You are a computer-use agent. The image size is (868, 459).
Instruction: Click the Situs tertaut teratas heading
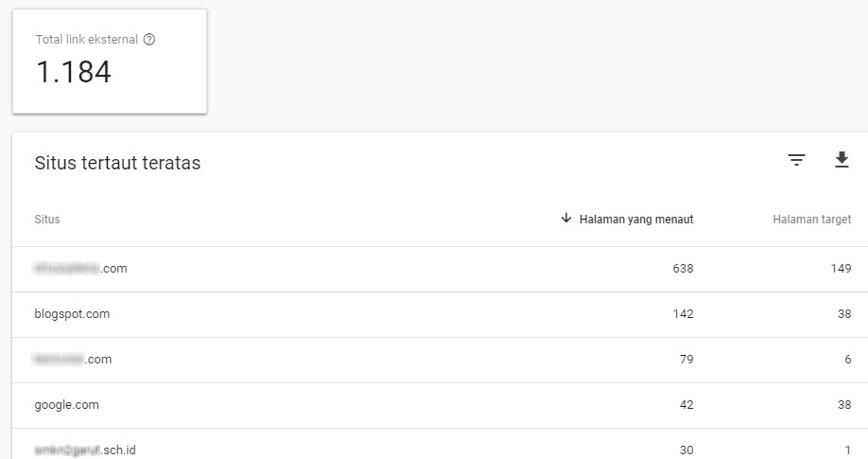click(117, 163)
